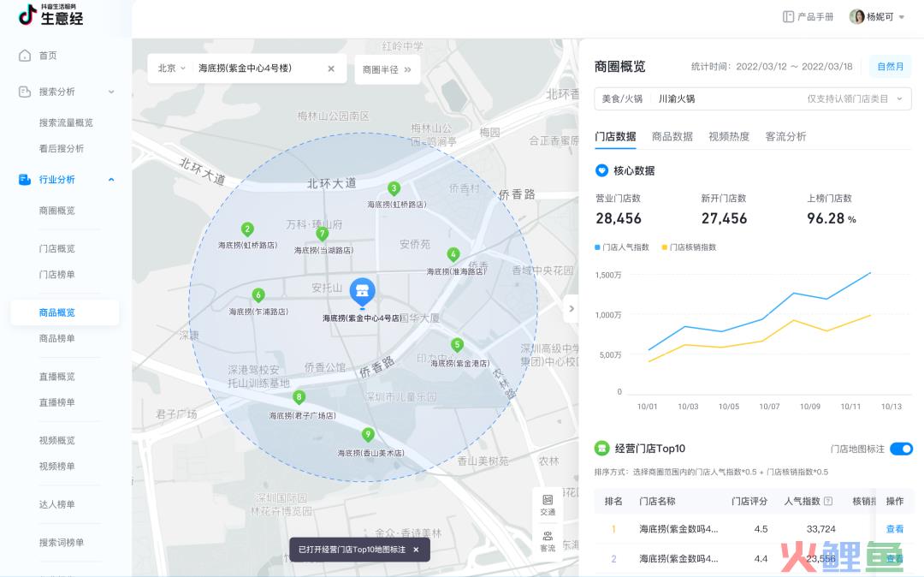Image resolution: width=924 pixels, height=577 pixels.
Task: Open 门店榜单 in the sidebar
Action: click(x=57, y=275)
